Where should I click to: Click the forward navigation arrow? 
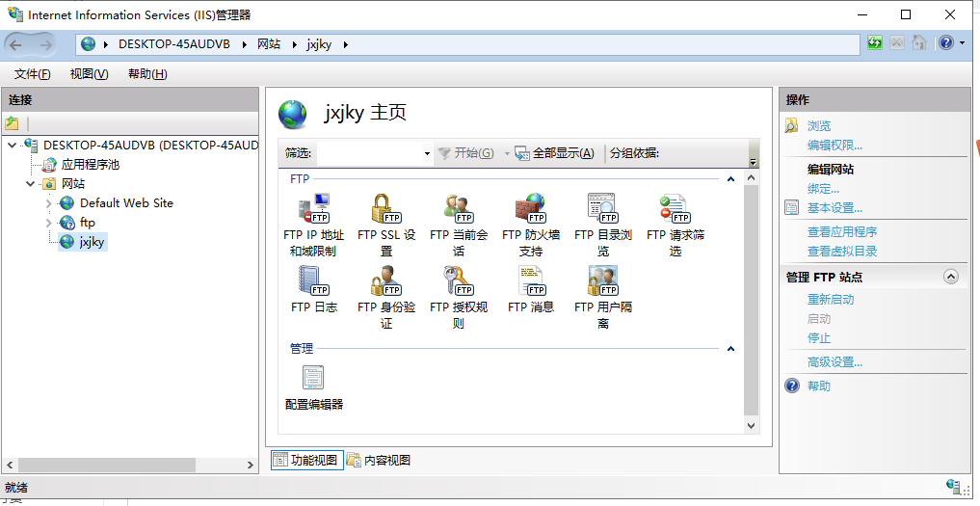pos(45,45)
